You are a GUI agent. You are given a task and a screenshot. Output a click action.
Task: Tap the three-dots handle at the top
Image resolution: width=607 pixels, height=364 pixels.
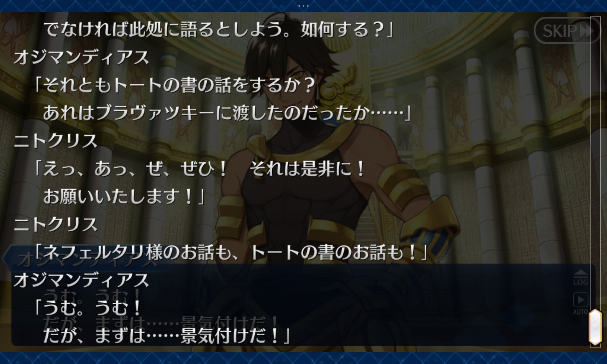[x=303, y=5]
